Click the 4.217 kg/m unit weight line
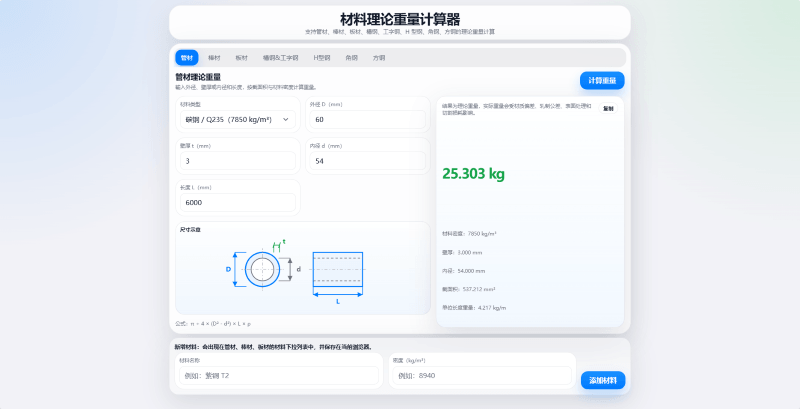The image size is (800, 409). click(474, 308)
